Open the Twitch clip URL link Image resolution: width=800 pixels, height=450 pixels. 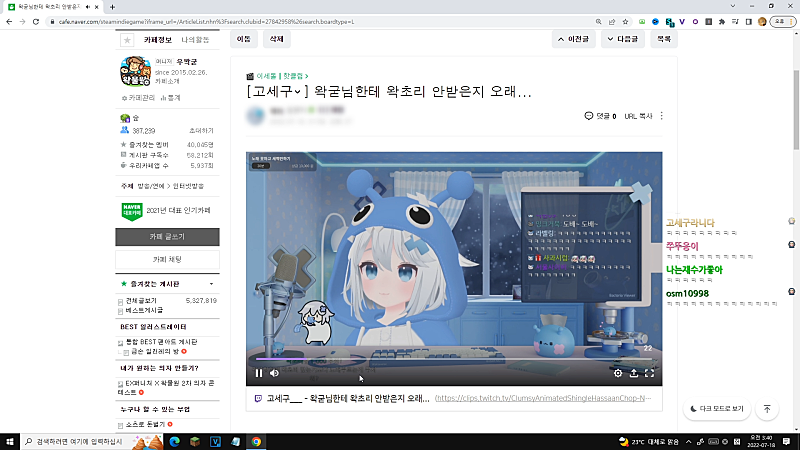pos(543,398)
